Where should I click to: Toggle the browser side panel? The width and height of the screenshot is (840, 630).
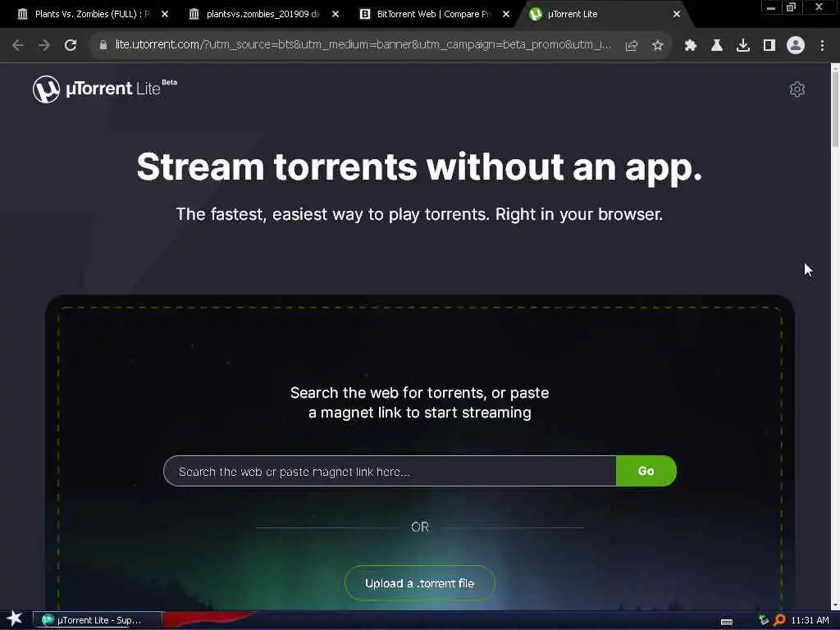(x=769, y=45)
